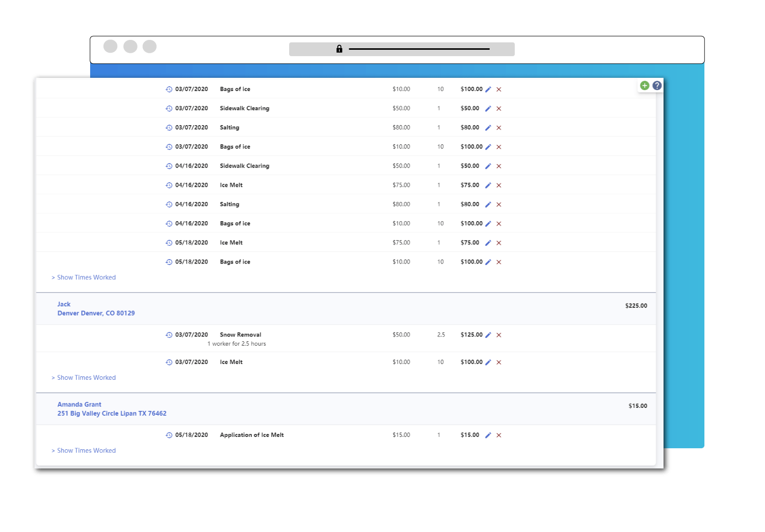The height and width of the screenshot is (532, 765).
Task: Delete the 04/16/2020 Sidewalk Clearing entry
Action: tap(499, 166)
